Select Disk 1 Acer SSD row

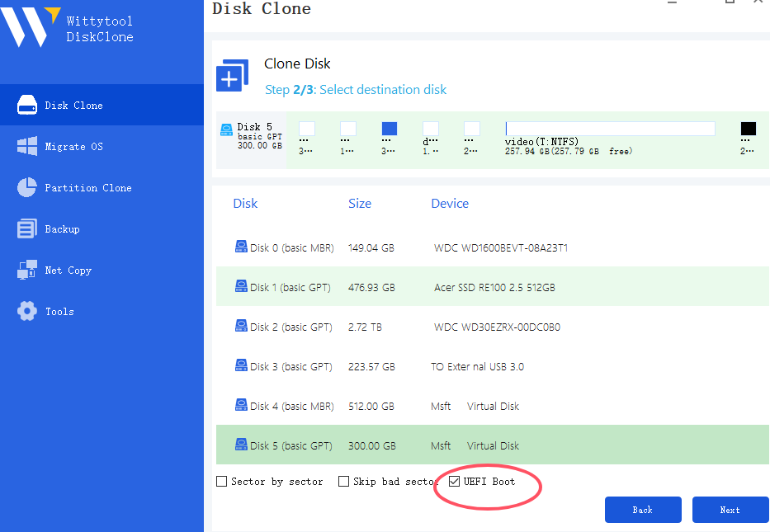coord(492,287)
